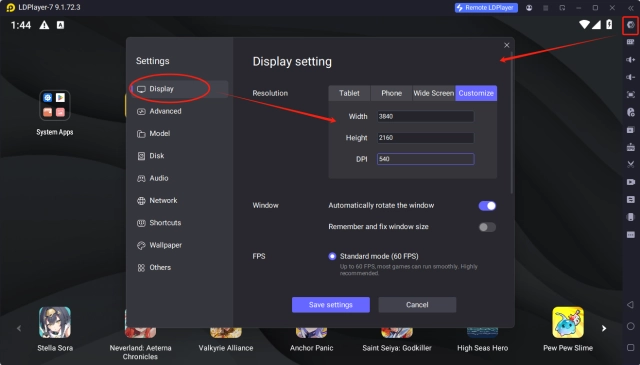Click the more tools dots icon in sidebar
The image size is (640, 365).
click(x=631, y=234)
